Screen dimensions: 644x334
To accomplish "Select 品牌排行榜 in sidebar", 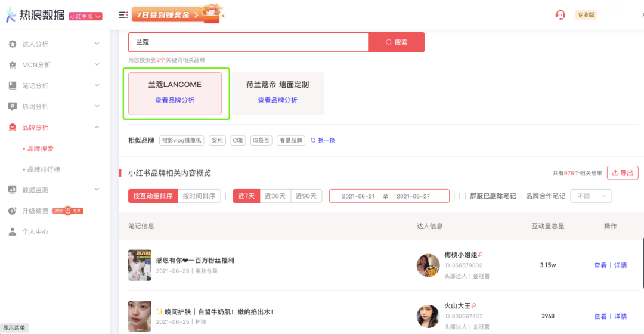I will pyautogui.click(x=44, y=169).
